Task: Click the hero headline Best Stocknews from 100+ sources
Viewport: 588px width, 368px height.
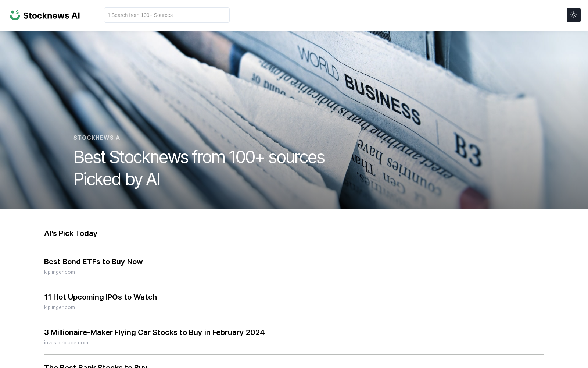Action: [199, 168]
